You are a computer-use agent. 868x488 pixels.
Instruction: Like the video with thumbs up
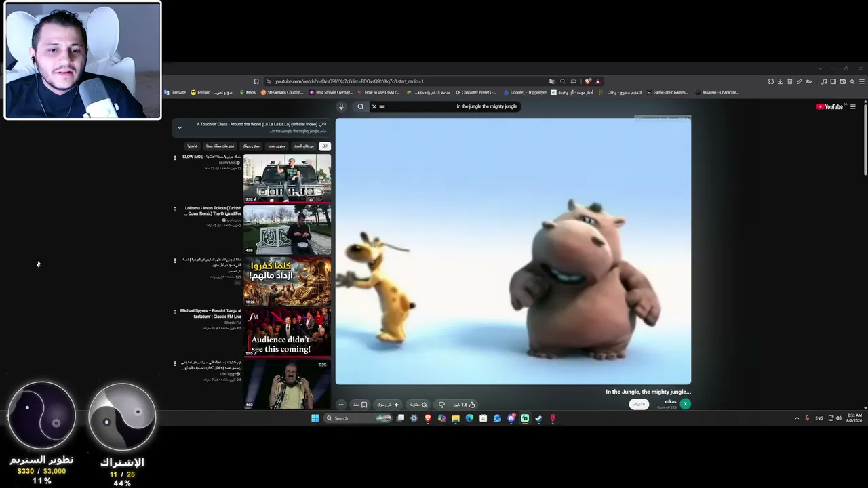point(465,405)
